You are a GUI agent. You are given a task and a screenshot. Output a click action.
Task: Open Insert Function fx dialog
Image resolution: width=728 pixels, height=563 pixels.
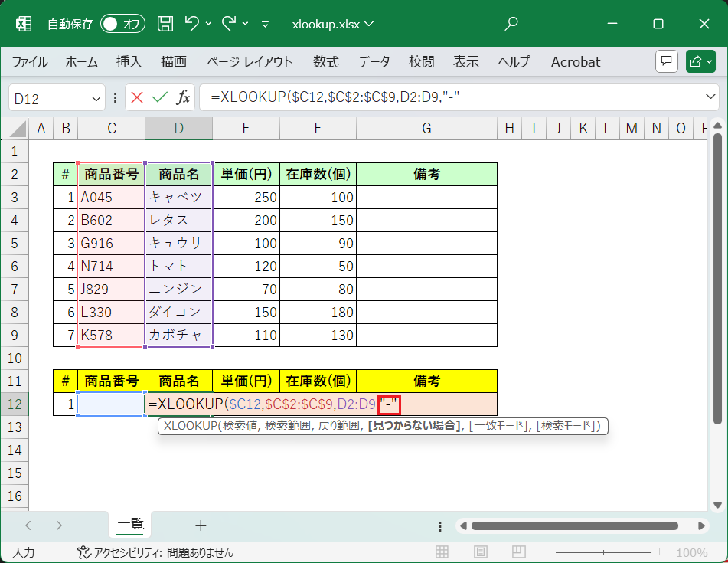[x=183, y=97]
